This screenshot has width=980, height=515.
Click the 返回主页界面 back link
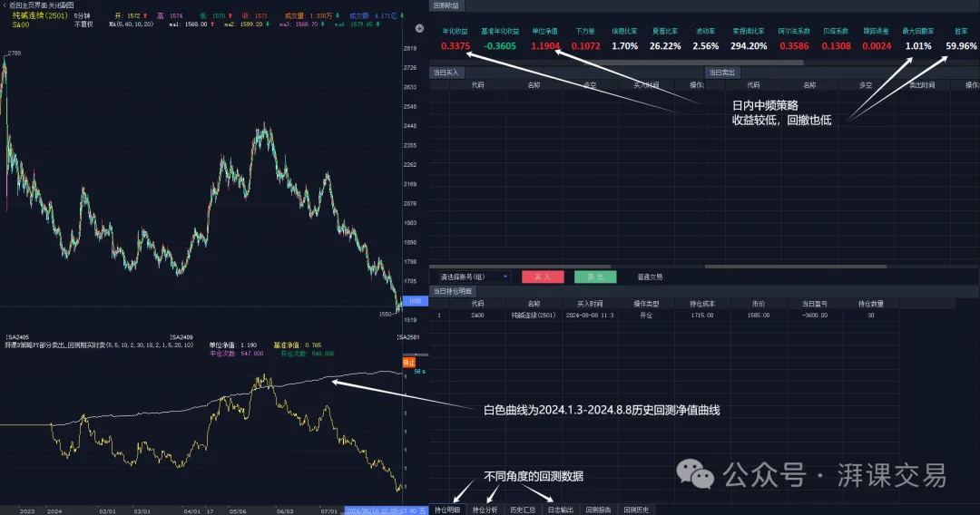coord(28,5)
